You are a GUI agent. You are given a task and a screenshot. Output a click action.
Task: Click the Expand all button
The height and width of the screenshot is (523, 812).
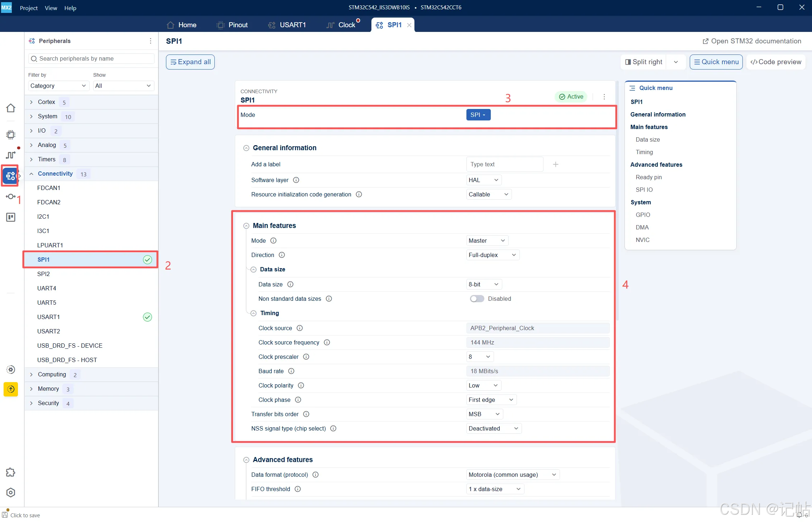pos(190,62)
